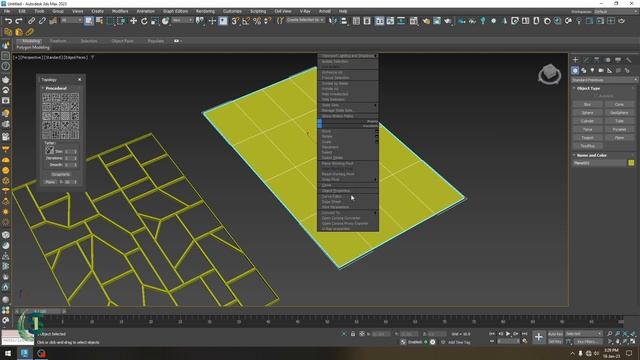The width and height of the screenshot is (640, 360).
Task: Click the Cylinder primitive button
Action: [587, 121]
